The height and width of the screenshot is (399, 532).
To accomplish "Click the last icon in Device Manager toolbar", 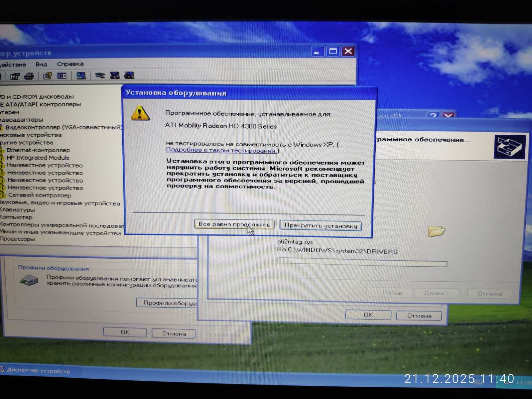I will click(129, 75).
